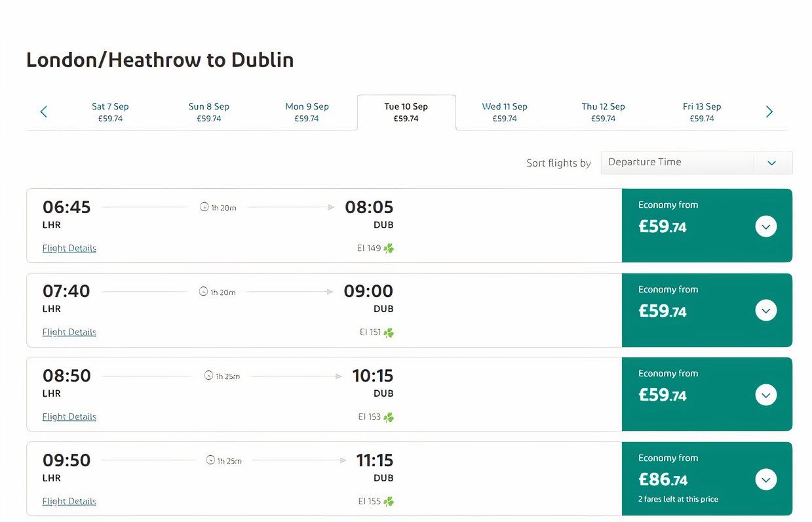
Task: Click shamrock icon beside flight EI 155
Action: point(389,502)
